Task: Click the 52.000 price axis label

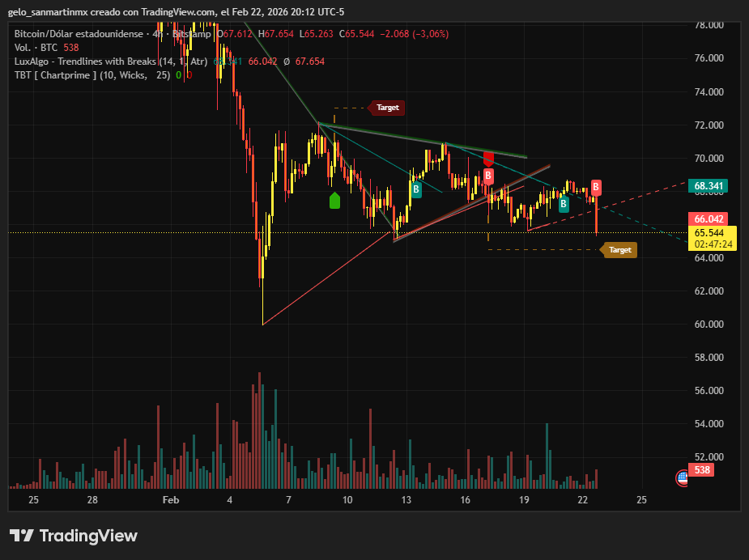Action: click(709, 457)
